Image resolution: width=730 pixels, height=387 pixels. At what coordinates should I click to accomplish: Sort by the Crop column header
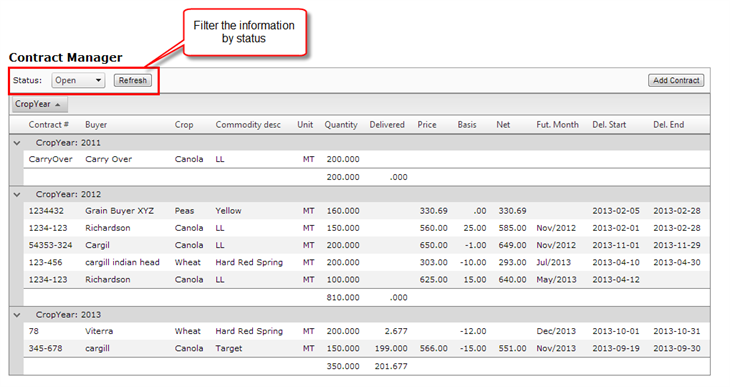tap(184, 125)
